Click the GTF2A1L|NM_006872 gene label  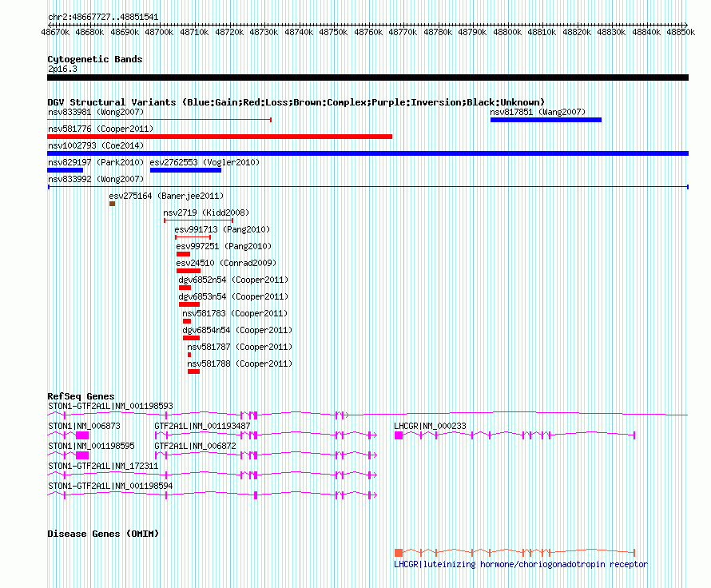pyautogui.click(x=195, y=446)
